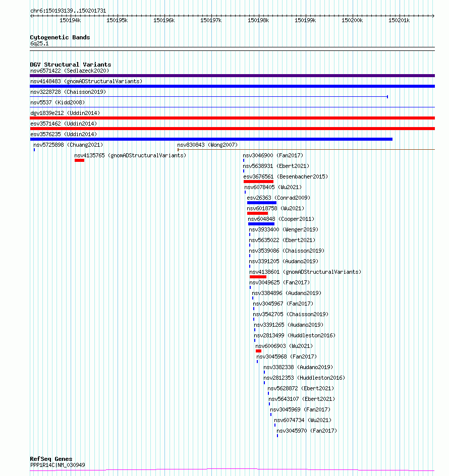Click nsv5638931 (Ebert2021) label
The image size is (449, 476).
(276, 166)
